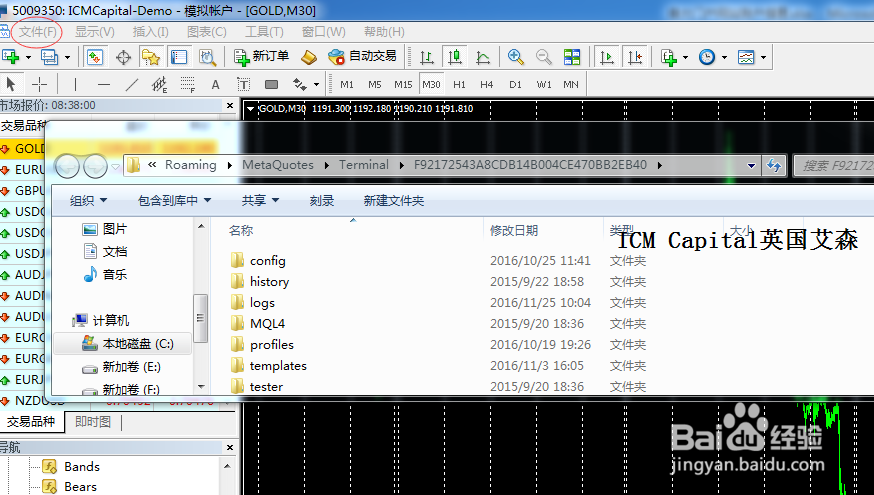Click 新建文件夹 new folder button
This screenshot has height=495, width=874.
tap(394, 201)
